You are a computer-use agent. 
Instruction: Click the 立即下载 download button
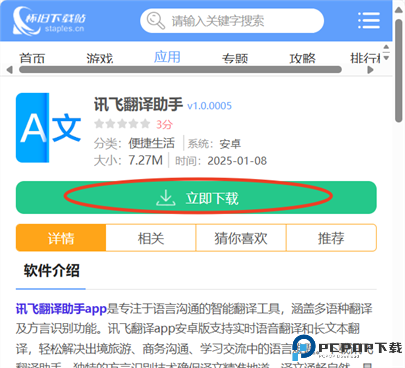click(196, 197)
